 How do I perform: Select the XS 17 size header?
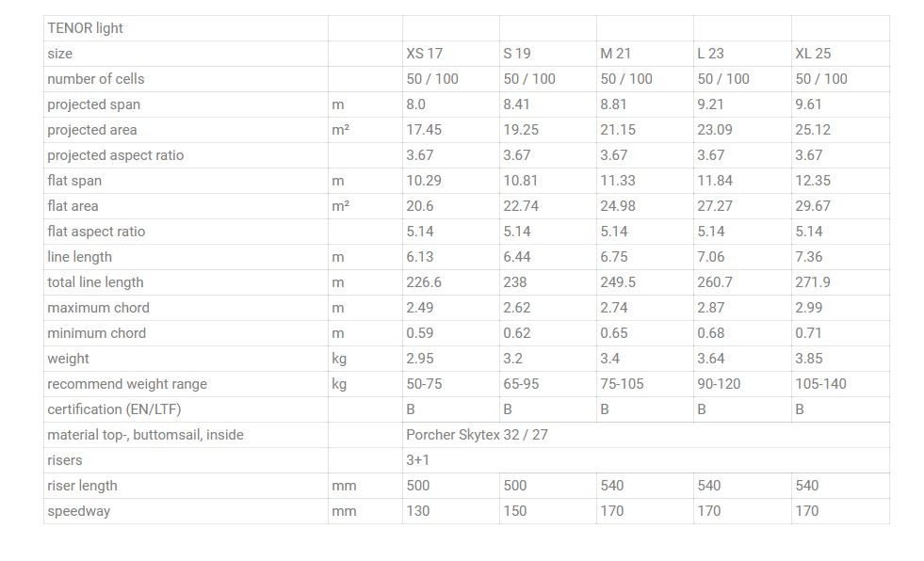[424, 54]
